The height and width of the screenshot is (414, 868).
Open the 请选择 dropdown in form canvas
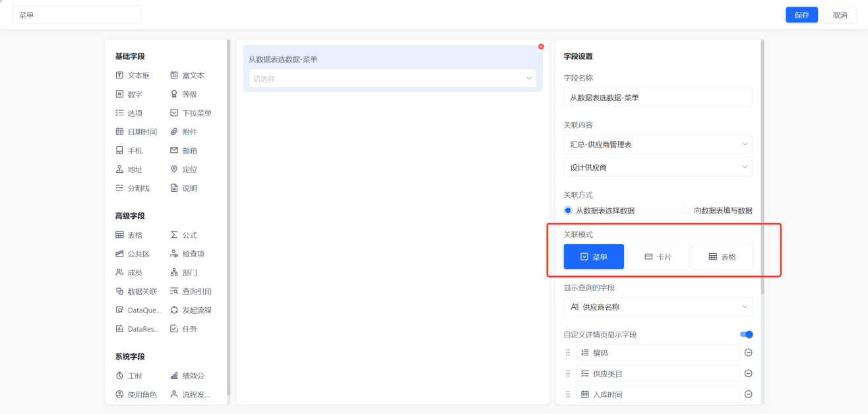pyautogui.click(x=392, y=78)
